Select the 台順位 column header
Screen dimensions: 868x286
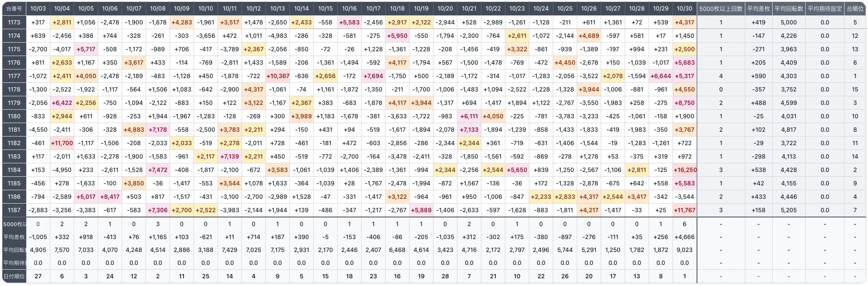coord(855,9)
